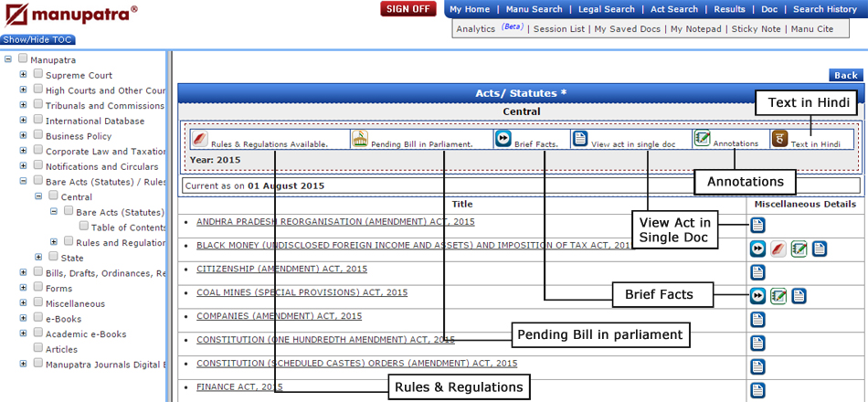Expand the State tree node
Viewport: 868px width, 402px height.
[x=38, y=257]
